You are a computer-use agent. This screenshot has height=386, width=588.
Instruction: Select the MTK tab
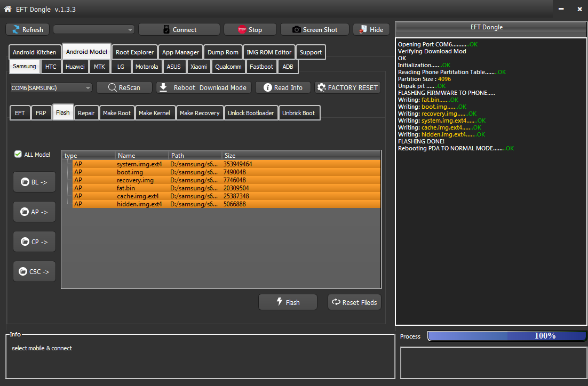(x=99, y=66)
